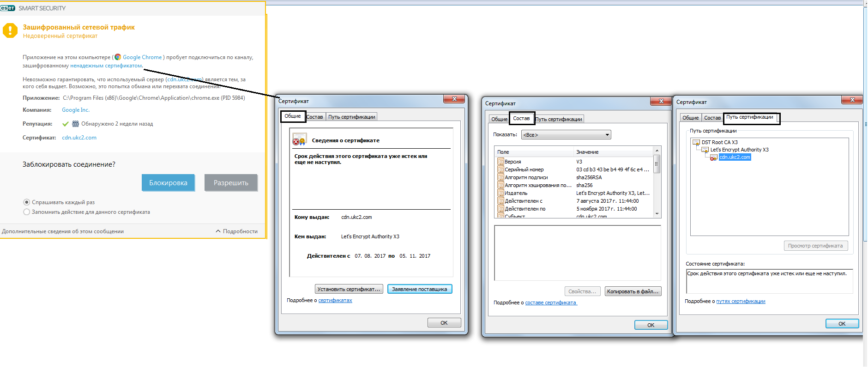868x375 pixels.
Task: Click the invalid cdn.ukc2.com certificate tree icon
Action: 714,157
